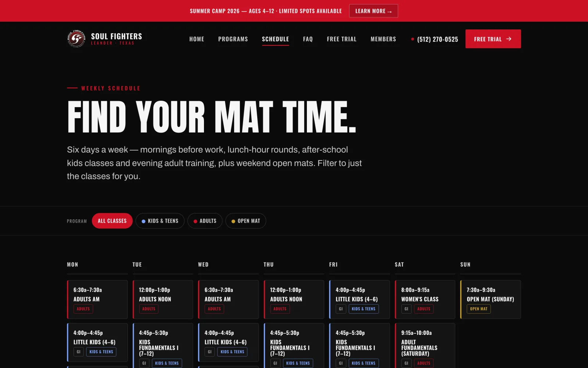Screen dimensions: 588x368
Task: Filter schedule by Kids & Teens
Action: tap(160, 221)
